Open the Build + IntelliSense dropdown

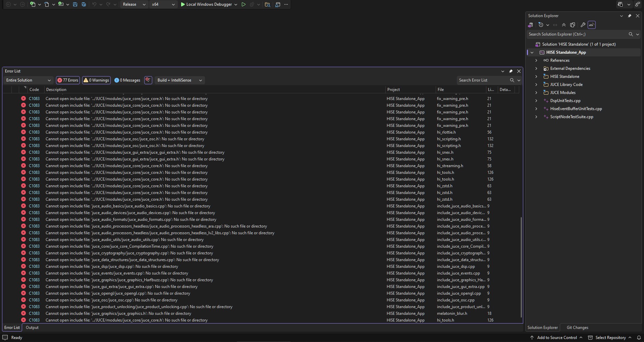pos(180,80)
